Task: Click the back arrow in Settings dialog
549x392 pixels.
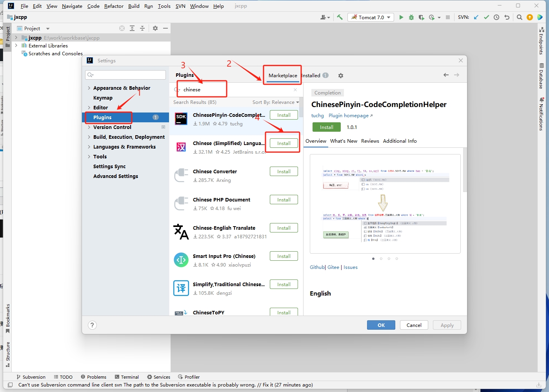Action: tap(446, 75)
